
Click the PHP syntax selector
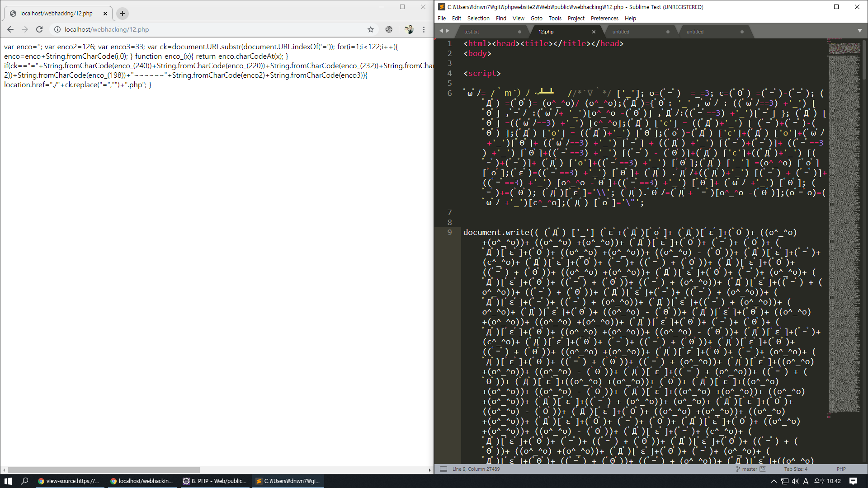click(x=841, y=469)
